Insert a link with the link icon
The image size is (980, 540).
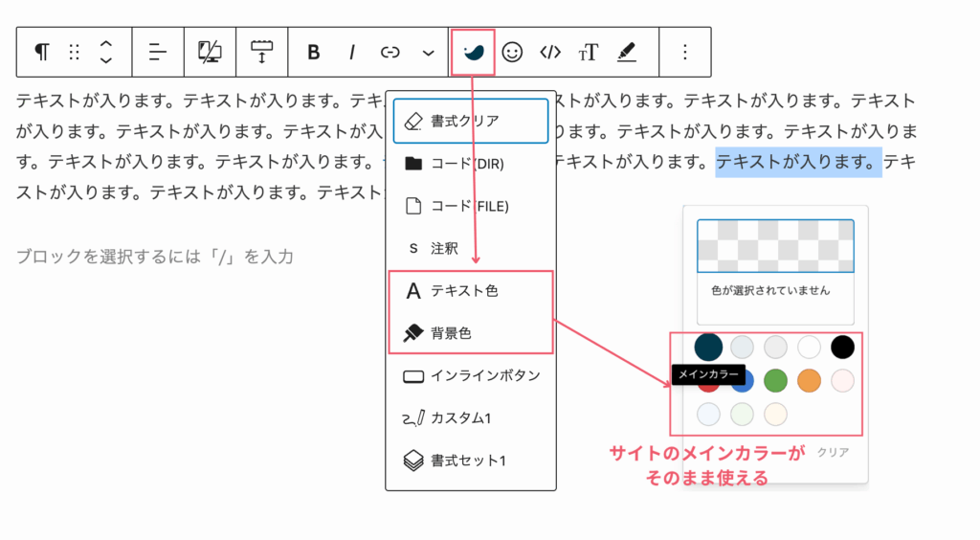click(390, 52)
